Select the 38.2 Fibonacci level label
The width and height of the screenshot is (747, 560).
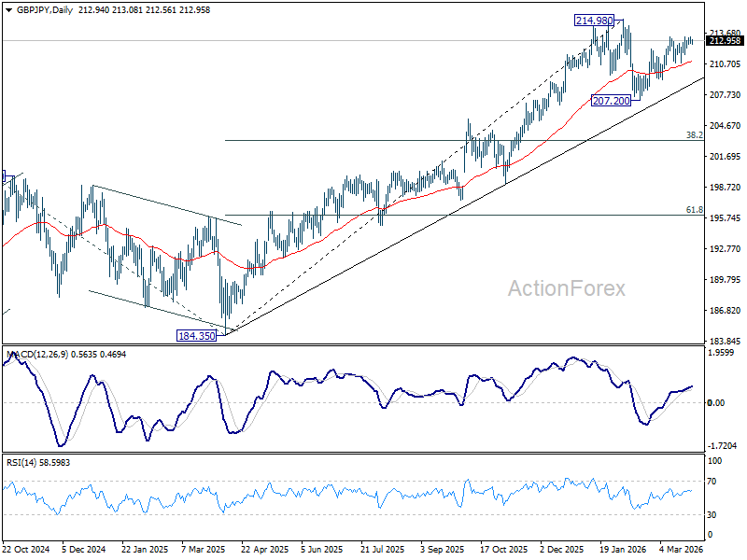tap(694, 135)
